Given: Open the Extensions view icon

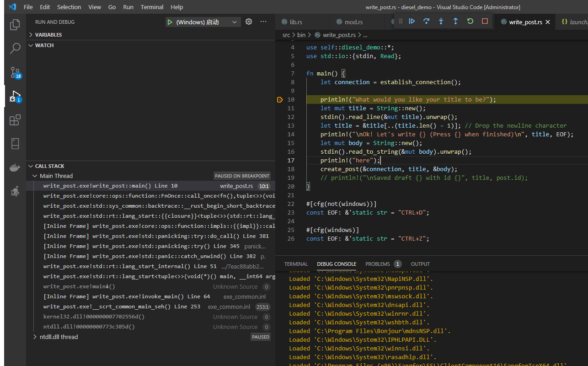Looking at the screenshot, I should tap(15, 120).
